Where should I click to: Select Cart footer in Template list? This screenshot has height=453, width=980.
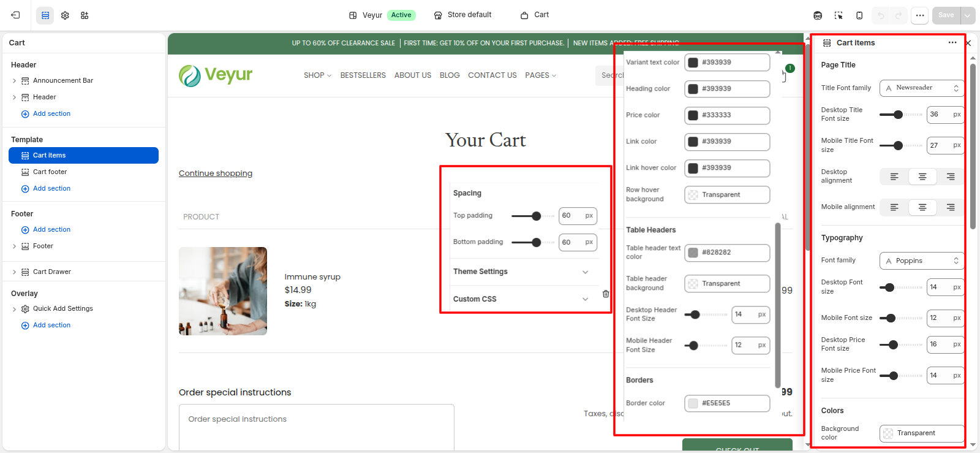(x=83, y=172)
